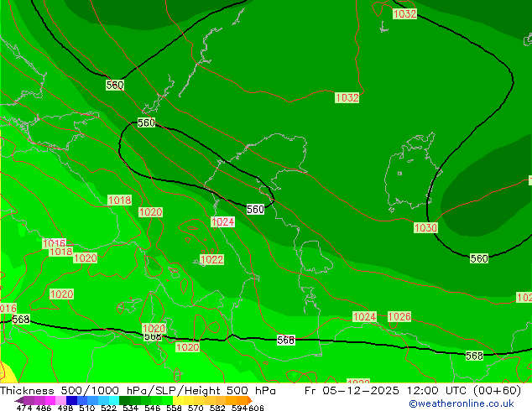
Task: Click the cyan swatch in the color scale
Action: point(114,400)
